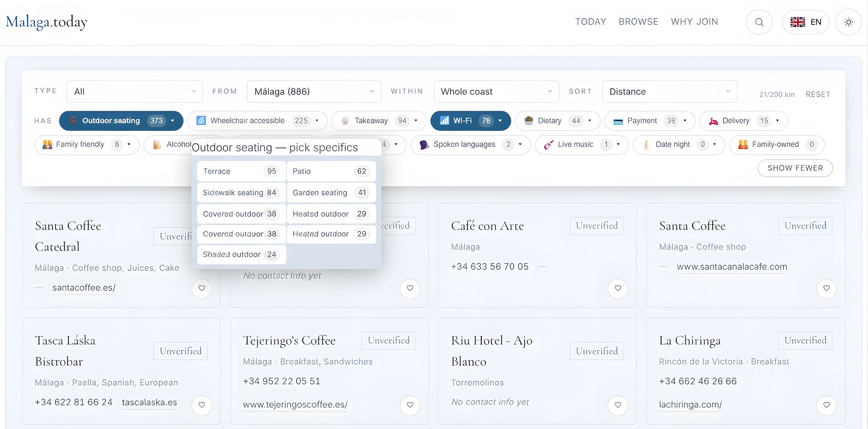
Task: Favorite Tejeringo's Coffee heart icon
Action: [410, 405]
